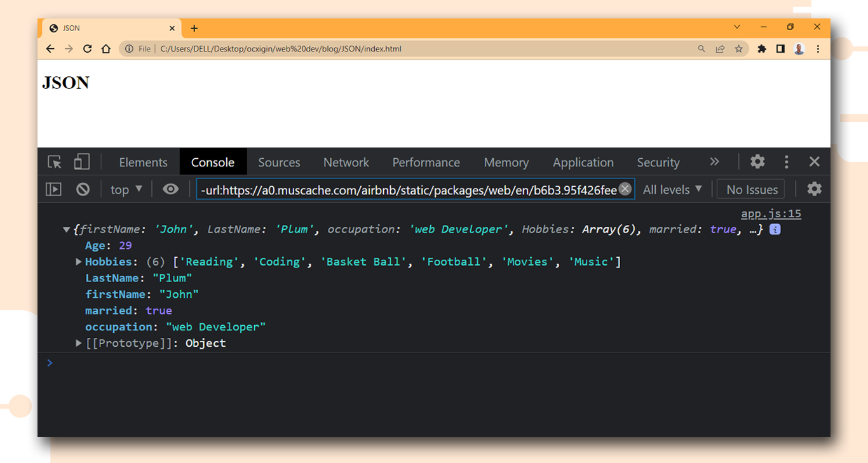868x463 pixels.
Task: Expand the Hobbies array entry
Action: click(79, 262)
